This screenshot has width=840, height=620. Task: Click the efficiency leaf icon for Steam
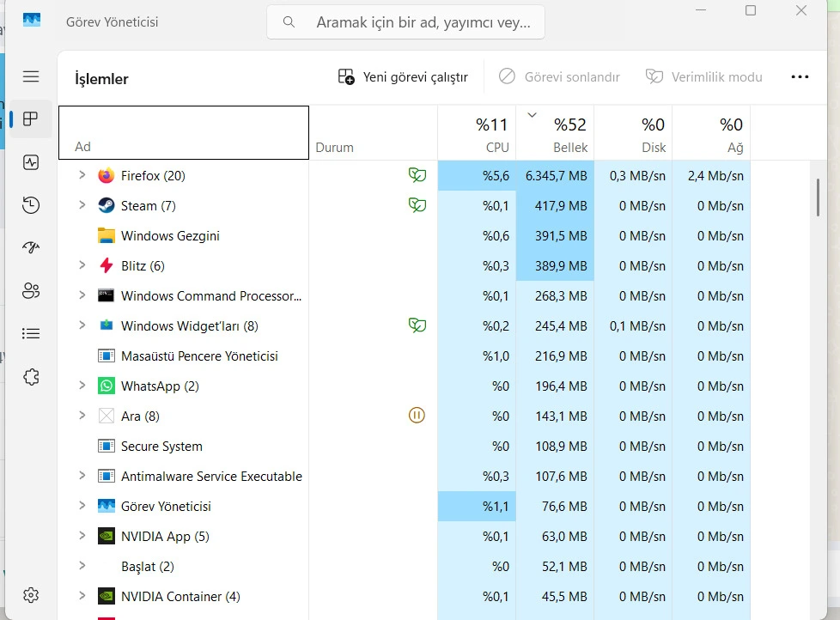coord(417,204)
